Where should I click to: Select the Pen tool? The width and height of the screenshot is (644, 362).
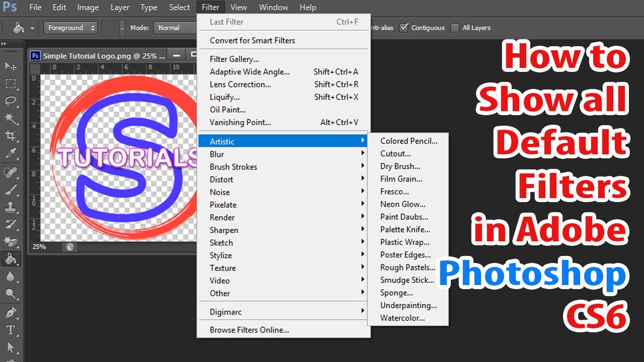click(11, 313)
